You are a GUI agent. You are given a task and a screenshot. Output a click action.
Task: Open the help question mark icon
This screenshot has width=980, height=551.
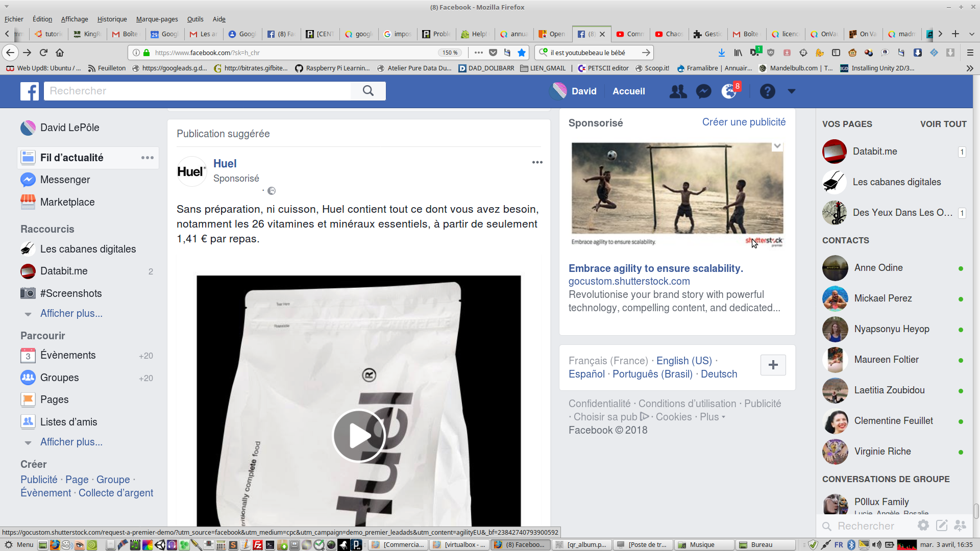[767, 91]
